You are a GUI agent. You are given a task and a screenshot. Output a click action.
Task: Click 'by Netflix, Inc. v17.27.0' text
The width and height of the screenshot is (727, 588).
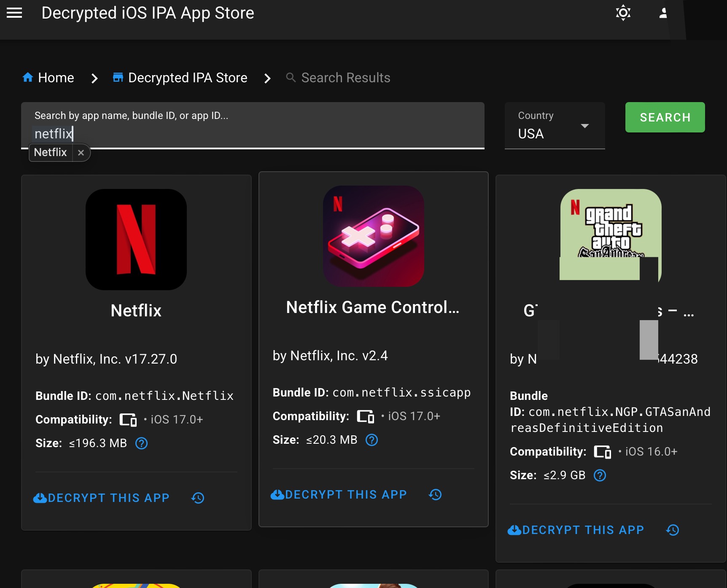tap(106, 359)
